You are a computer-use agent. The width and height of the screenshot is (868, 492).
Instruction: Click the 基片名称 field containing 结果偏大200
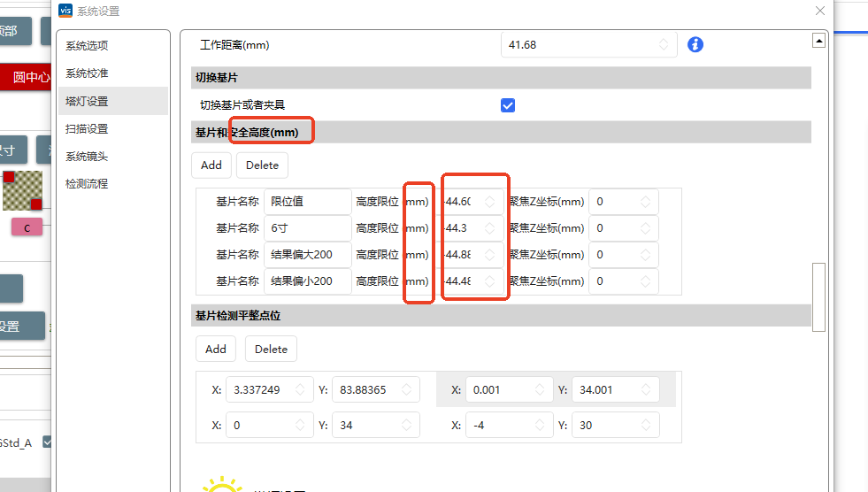click(307, 255)
